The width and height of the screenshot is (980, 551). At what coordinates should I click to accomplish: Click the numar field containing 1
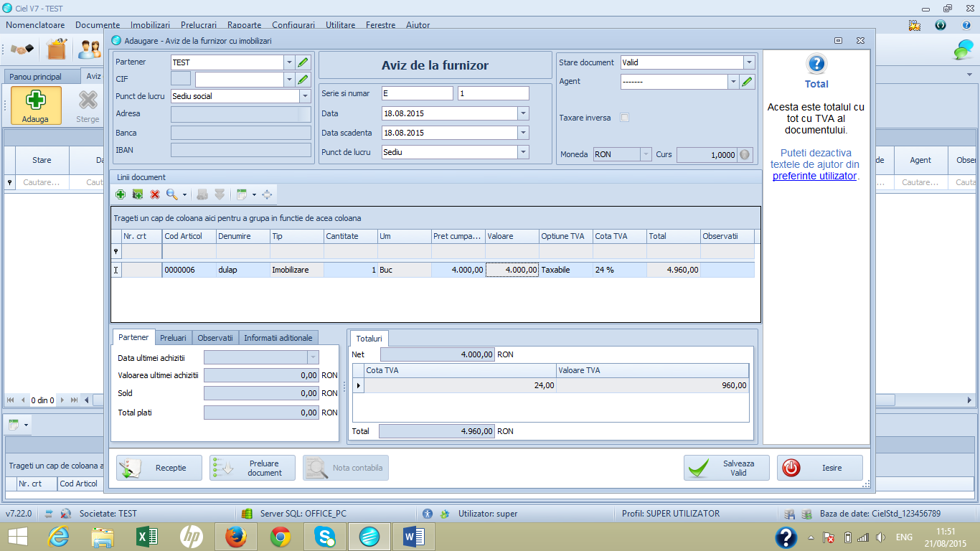coord(493,93)
